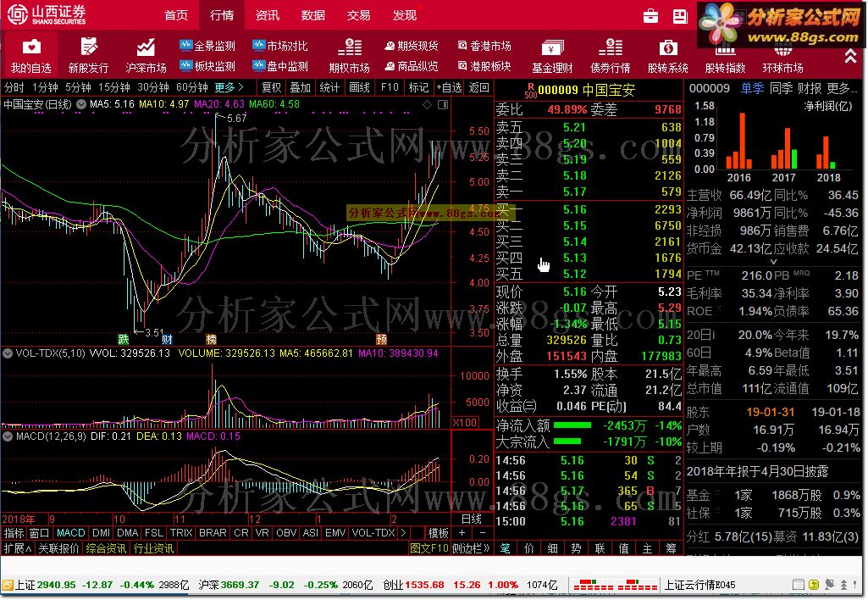Open 期货现货 market
Viewport: 868px width, 600px height.
412,46
